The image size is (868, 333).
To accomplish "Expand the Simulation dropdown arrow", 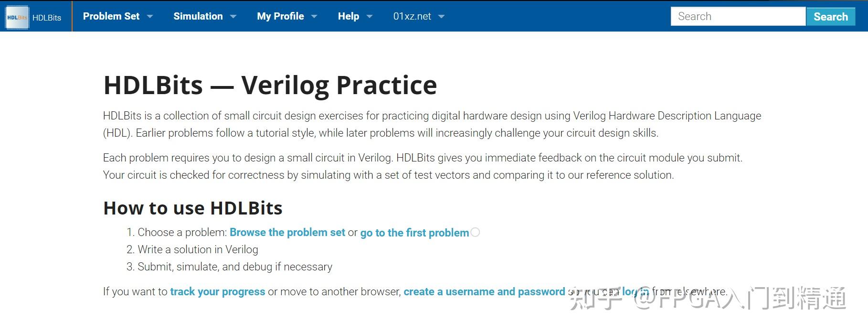I will coord(233,17).
